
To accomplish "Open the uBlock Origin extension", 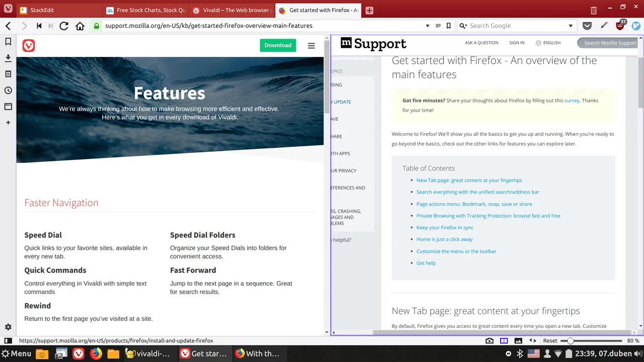I will (620, 26).
